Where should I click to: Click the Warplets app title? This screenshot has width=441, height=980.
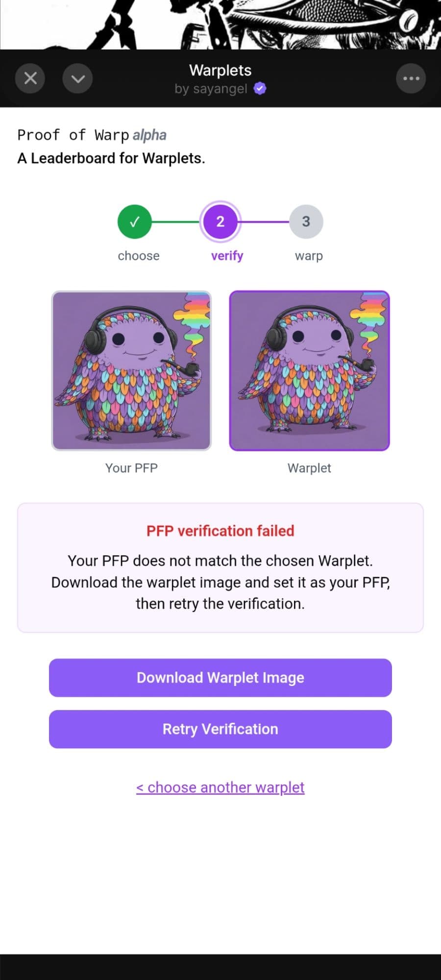click(x=220, y=70)
